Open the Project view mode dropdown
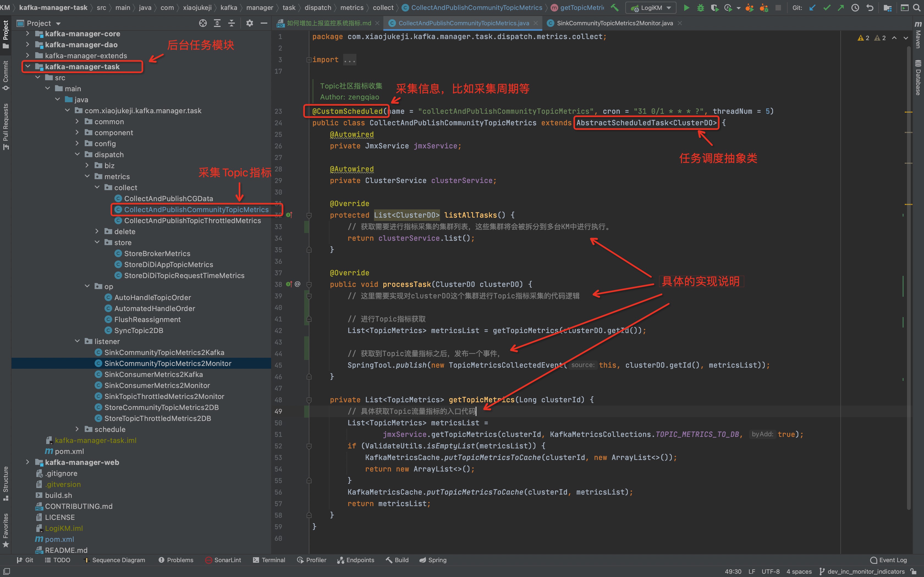This screenshot has width=924, height=577. (x=58, y=24)
